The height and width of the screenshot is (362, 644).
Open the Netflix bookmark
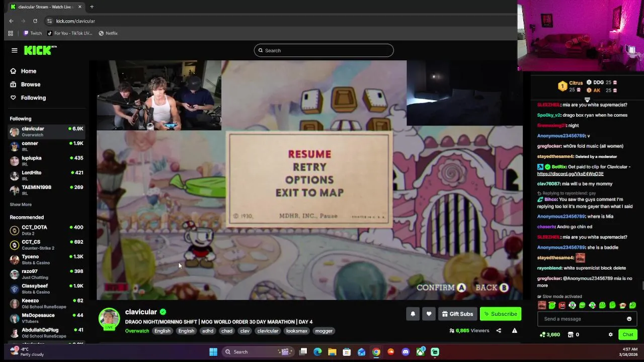(108, 33)
